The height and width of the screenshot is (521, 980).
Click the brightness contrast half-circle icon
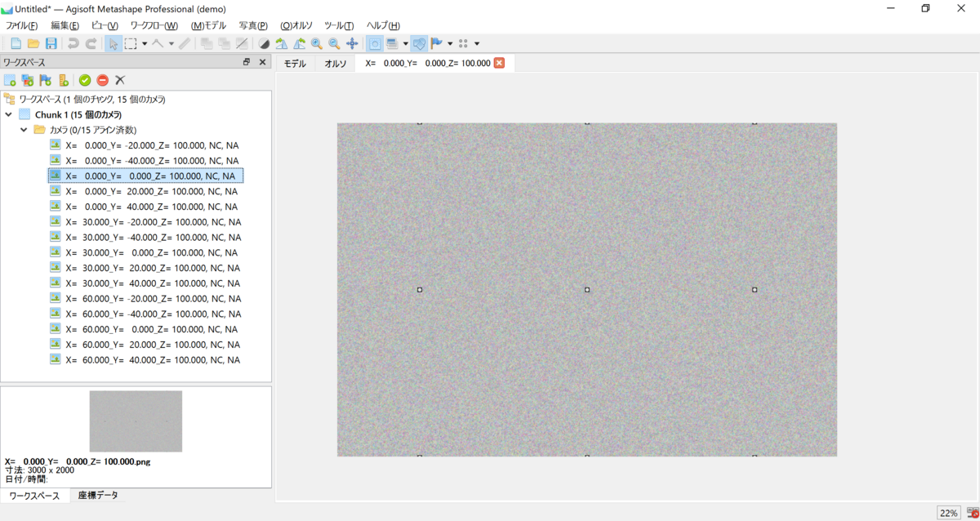click(264, 43)
